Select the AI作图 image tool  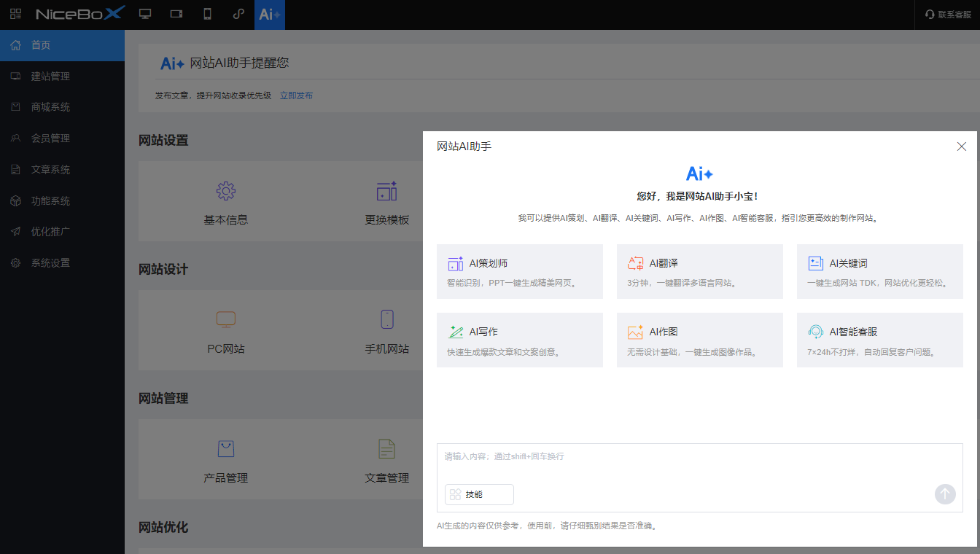tap(699, 340)
